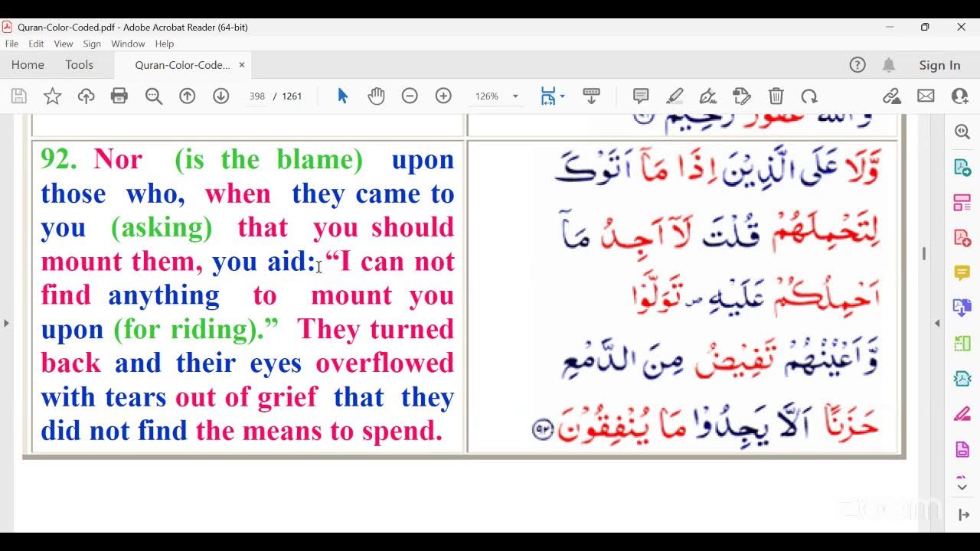
Task: Click the trash delete icon
Action: tap(776, 96)
